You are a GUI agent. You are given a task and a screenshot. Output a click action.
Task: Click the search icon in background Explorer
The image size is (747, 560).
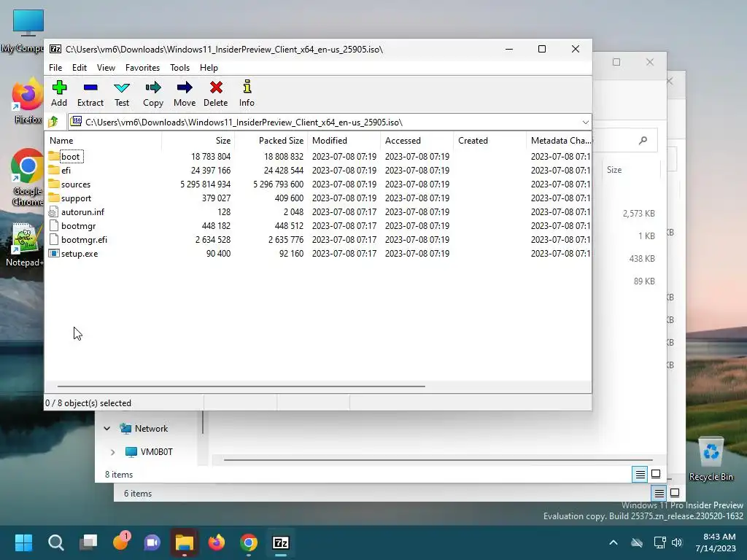click(643, 141)
